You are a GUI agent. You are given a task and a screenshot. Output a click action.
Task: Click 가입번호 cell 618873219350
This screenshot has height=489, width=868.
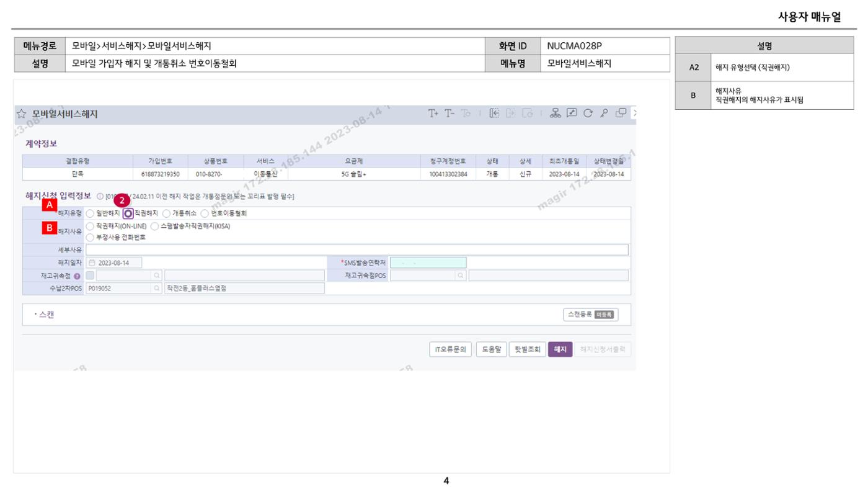click(160, 174)
